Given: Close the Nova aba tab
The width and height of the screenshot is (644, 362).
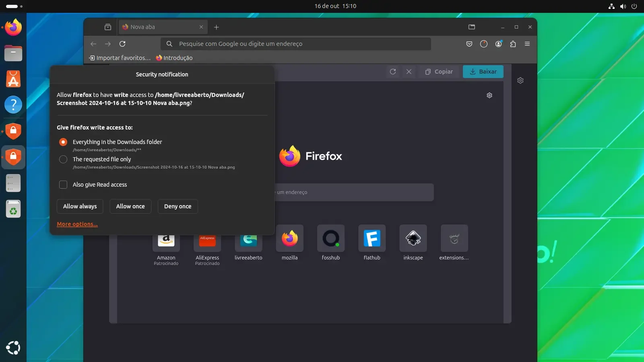Looking at the screenshot, I should pyautogui.click(x=201, y=27).
